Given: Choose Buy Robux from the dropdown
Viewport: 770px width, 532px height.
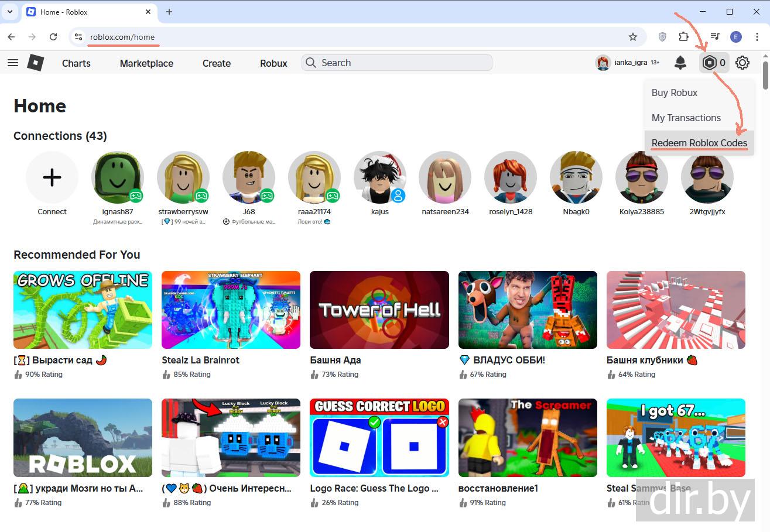Looking at the screenshot, I should (x=675, y=92).
